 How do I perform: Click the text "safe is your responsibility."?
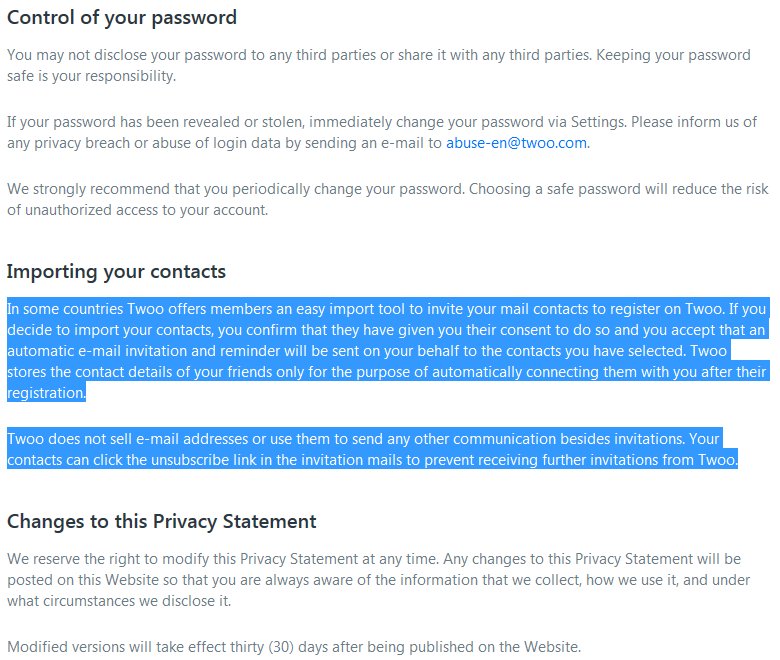92,76
